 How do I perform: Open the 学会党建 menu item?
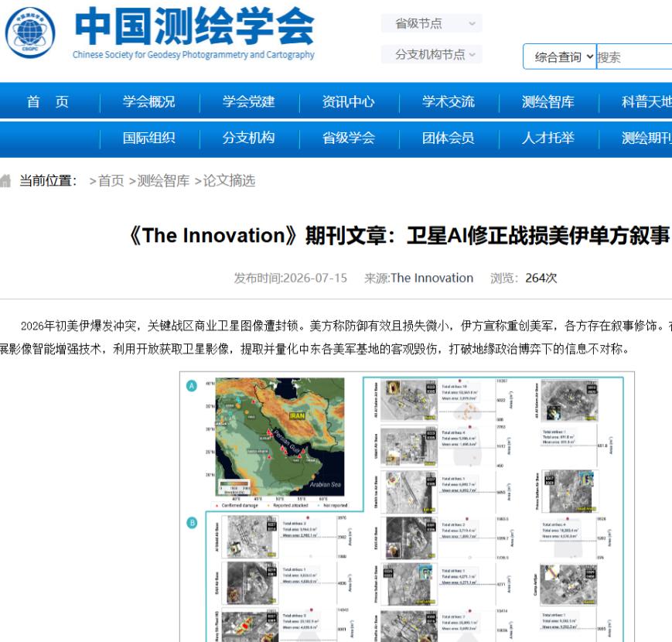tap(248, 101)
